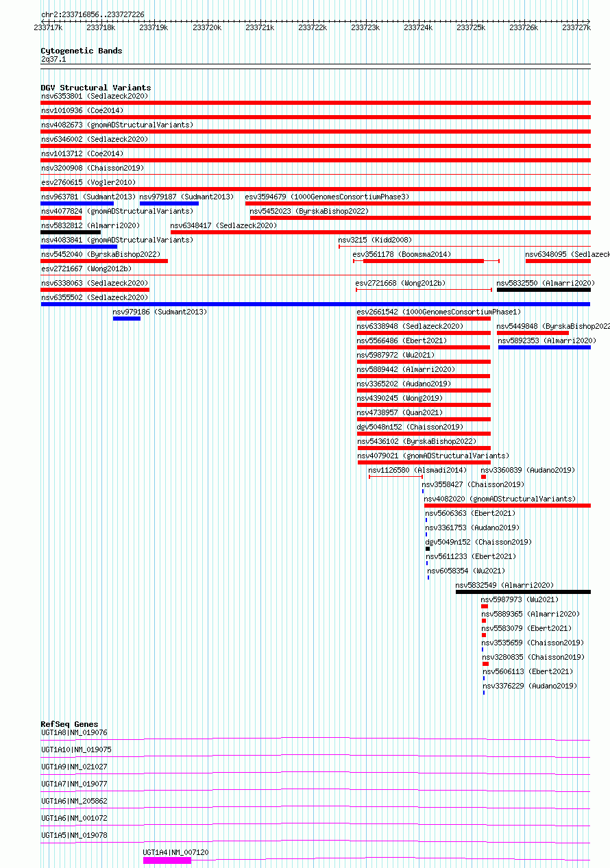Click blue bar under nsv5892353 (Almarri2020)
610x868 pixels.
(x=544, y=347)
